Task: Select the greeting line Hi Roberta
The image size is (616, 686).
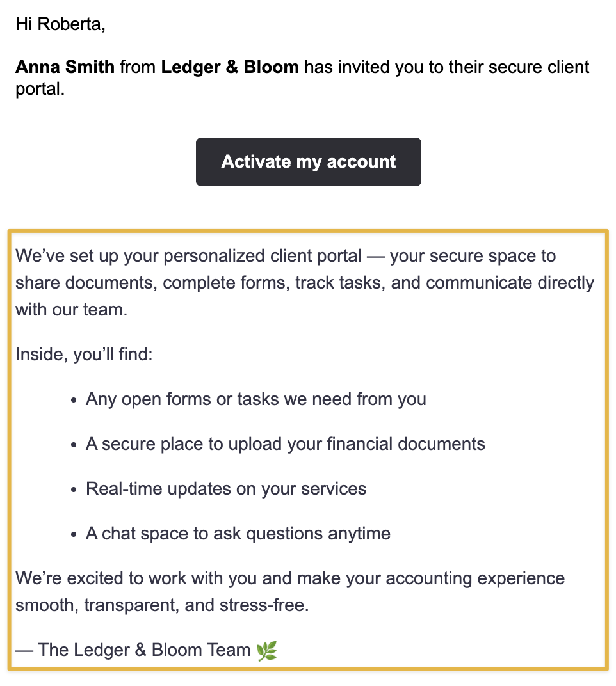Action: click(x=60, y=24)
